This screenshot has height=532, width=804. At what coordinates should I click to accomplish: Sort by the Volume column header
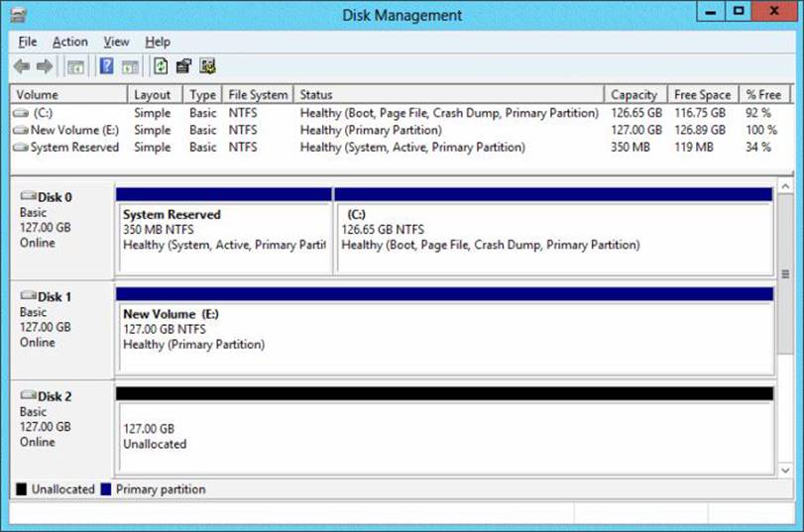click(x=69, y=95)
